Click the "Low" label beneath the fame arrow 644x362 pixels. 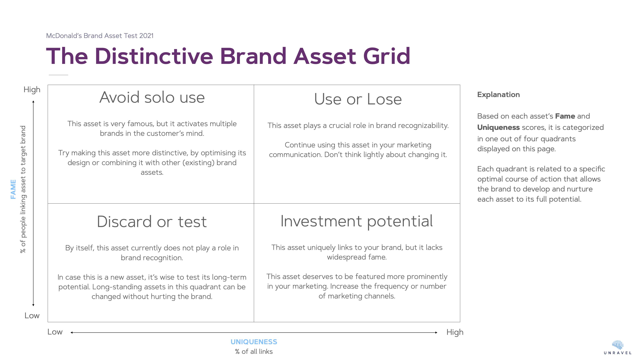32,316
